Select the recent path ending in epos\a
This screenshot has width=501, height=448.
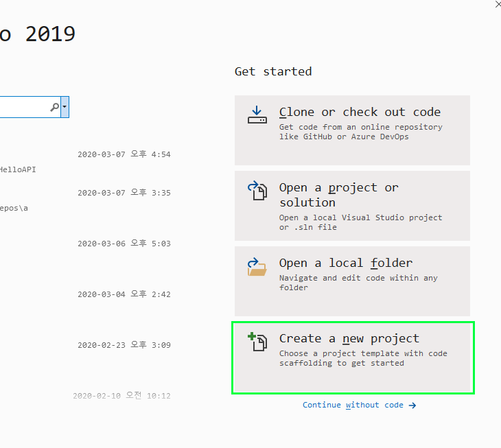[x=14, y=209]
